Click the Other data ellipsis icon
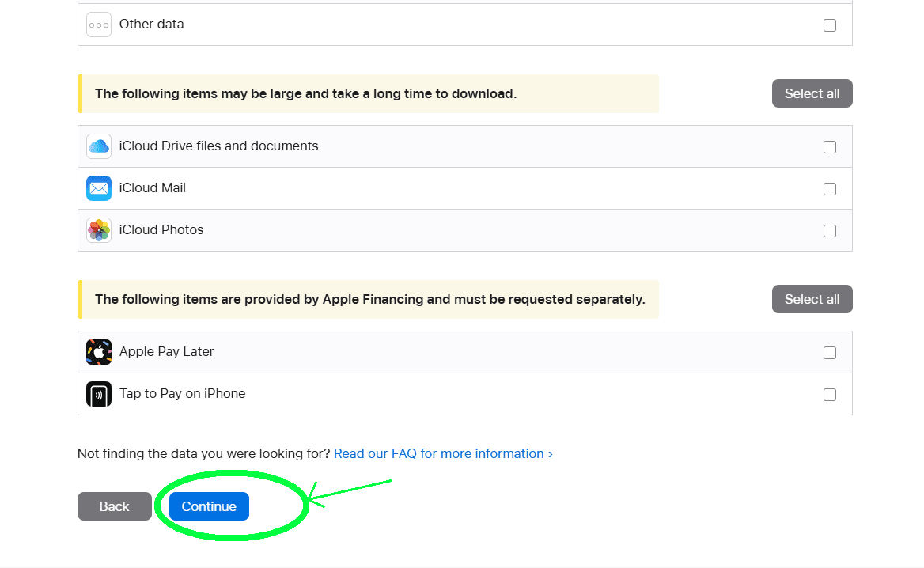 point(98,24)
